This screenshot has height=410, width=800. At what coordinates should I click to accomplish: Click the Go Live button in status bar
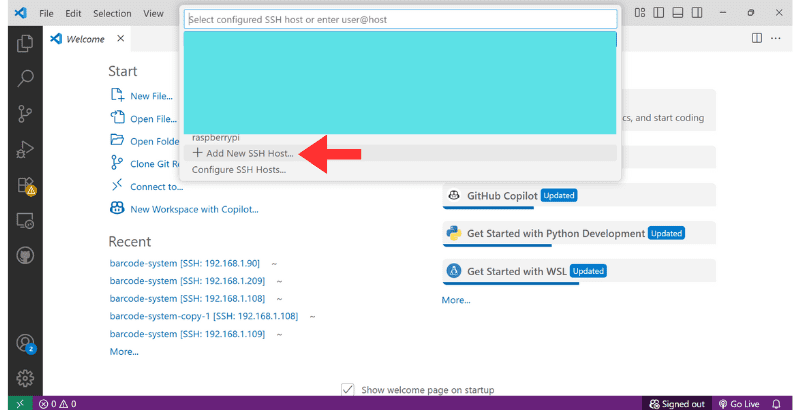[x=738, y=403]
